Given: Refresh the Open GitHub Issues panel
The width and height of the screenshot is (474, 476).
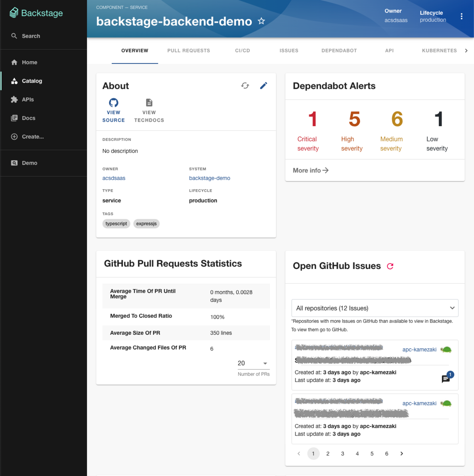Looking at the screenshot, I should point(390,267).
